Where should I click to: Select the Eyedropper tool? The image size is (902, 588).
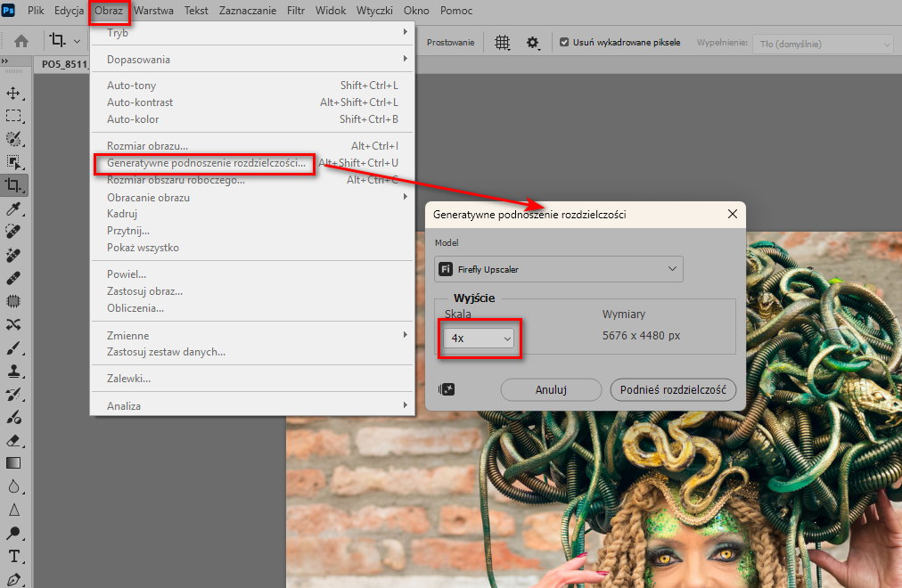(x=13, y=208)
